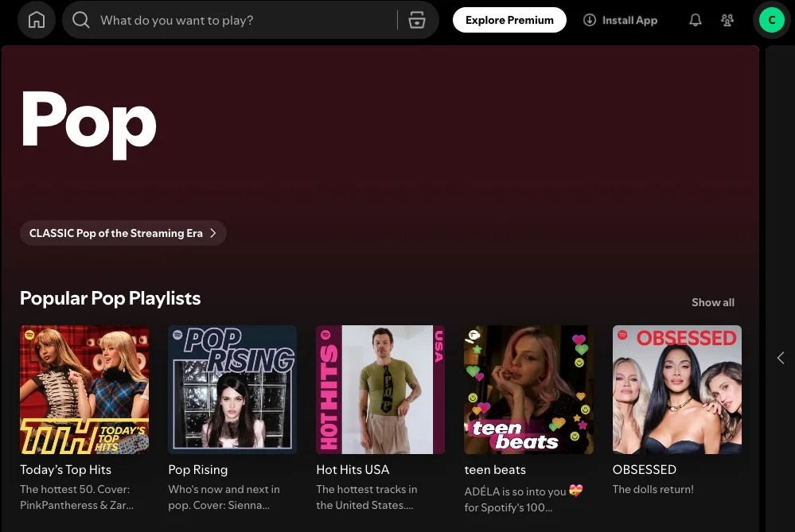Open the teen beats playlist cover

(528, 390)
